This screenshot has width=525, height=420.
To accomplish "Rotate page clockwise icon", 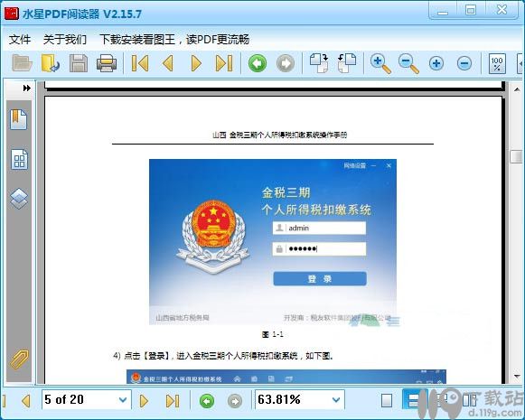I will (x=319, y=63).
